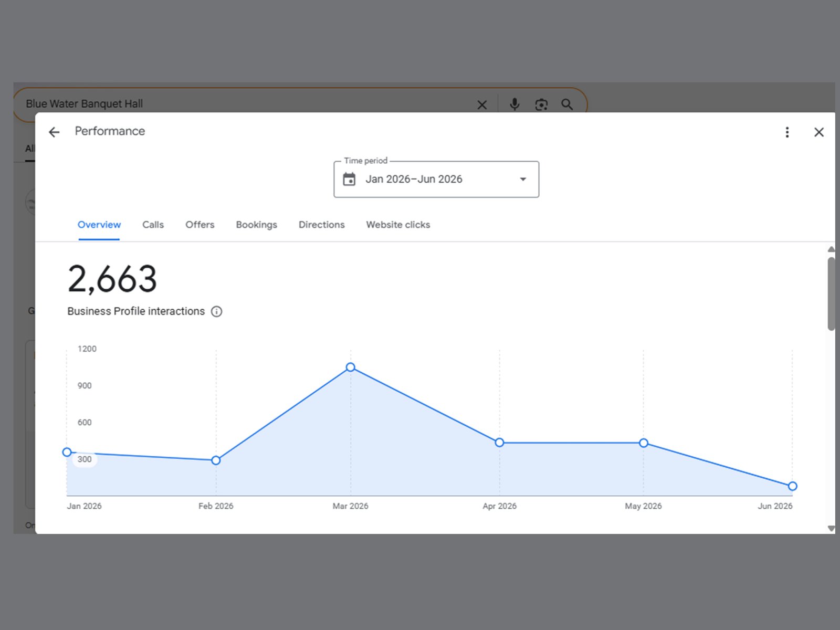Screen dimensions: 840x630
Task: Switch to the Calls tab
Action: 153,225
